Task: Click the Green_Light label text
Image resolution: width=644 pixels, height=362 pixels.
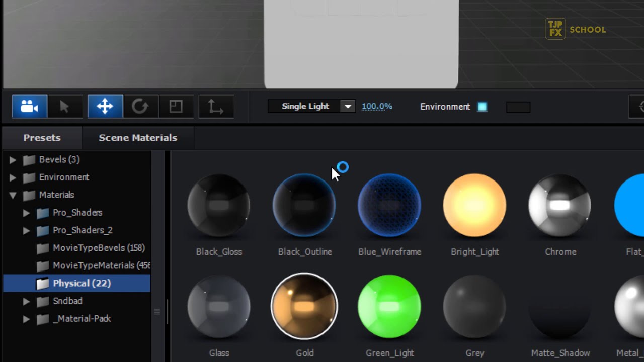Action: coord(389,353)
